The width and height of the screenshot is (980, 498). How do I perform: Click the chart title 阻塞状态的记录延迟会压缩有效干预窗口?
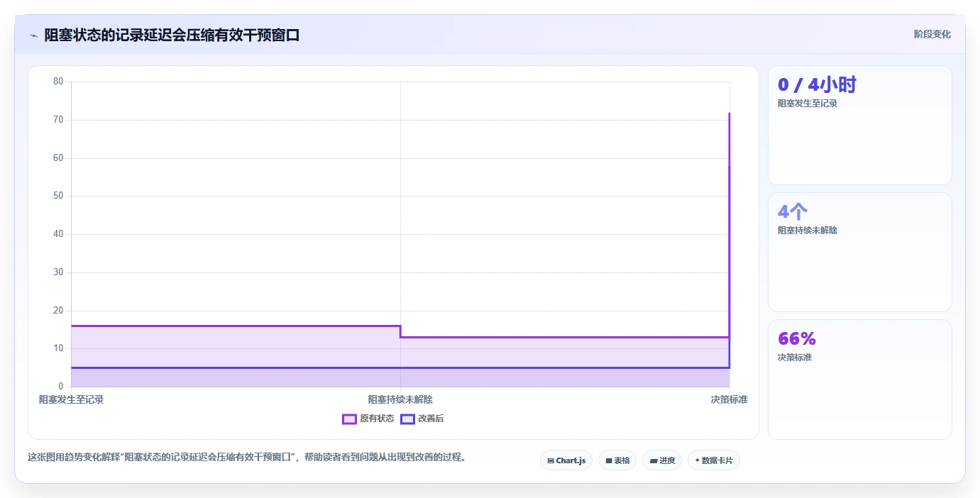(172, 35)
